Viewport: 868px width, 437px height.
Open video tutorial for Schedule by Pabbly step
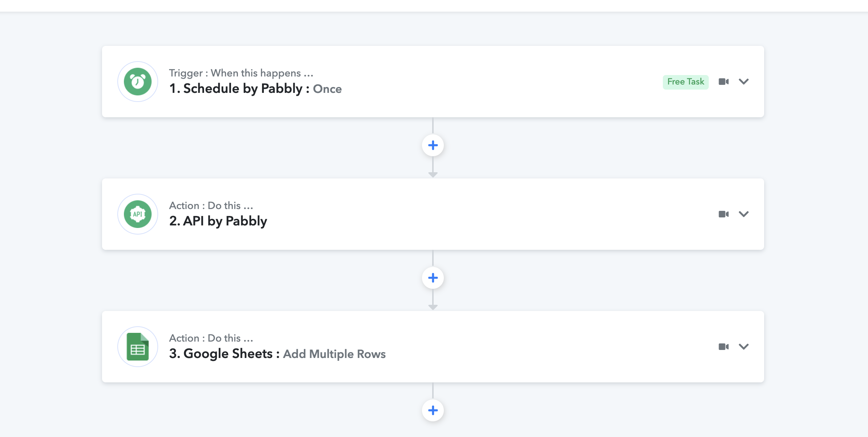click(724, 82)
